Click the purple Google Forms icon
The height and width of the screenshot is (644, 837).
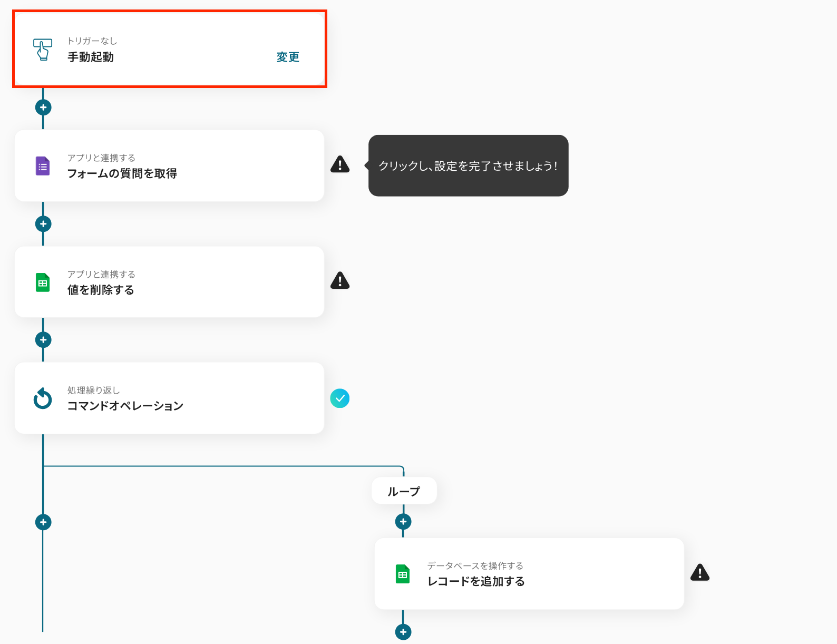coord(43,166)
